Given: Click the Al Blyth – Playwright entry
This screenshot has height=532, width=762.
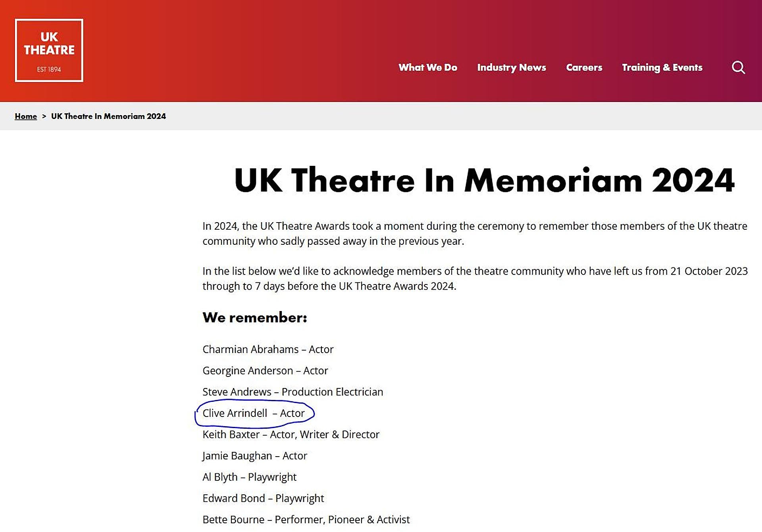Looking at the screenshot, I should point(249,477).
